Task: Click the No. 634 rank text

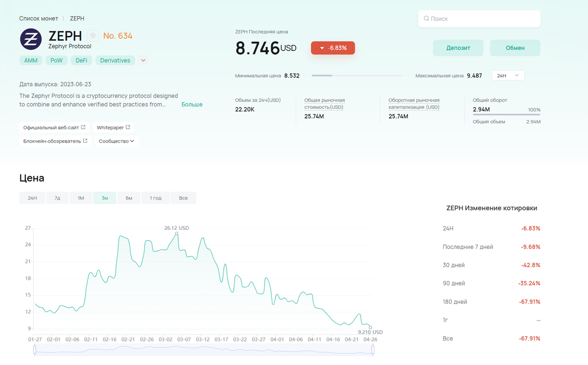Action: pos(118,36)
